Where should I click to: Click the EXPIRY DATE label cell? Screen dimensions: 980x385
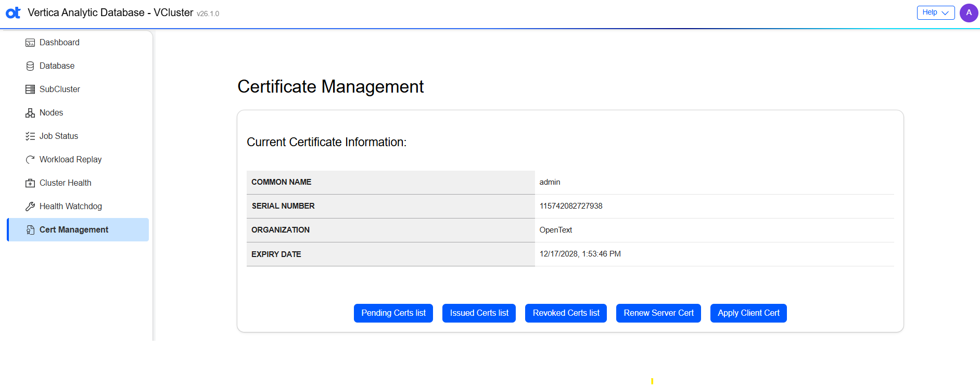click(x=391, y=254)
